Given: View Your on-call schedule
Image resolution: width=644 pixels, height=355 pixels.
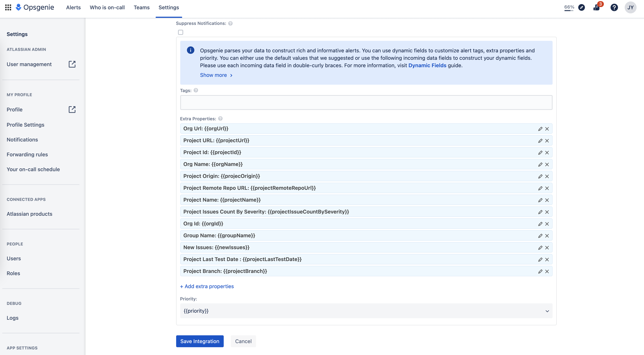Looking at the screenshot, I should pyautogui.click(x=33, y=169).
